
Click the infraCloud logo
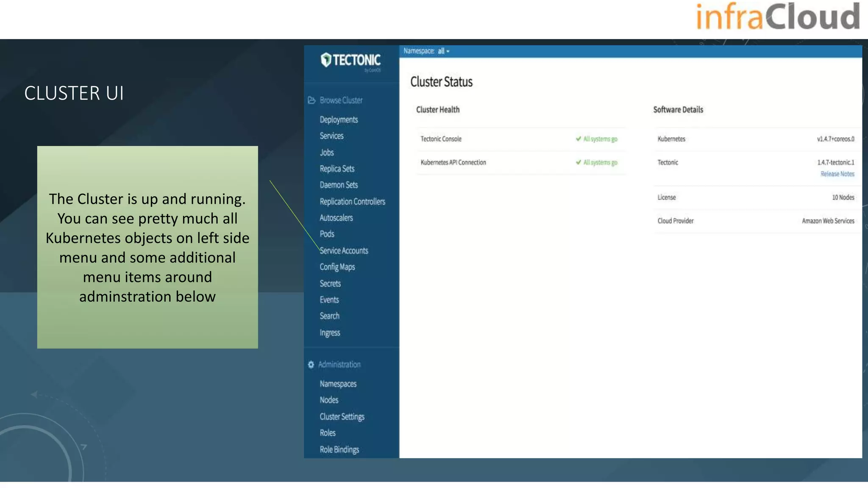tap(778, 16)
